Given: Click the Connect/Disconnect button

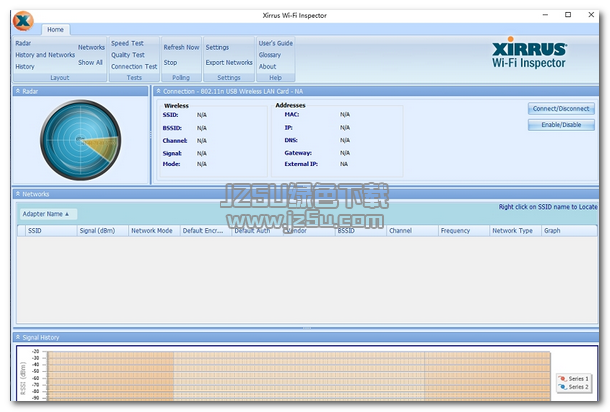Looking at the screenshot, I should point(561,109).
